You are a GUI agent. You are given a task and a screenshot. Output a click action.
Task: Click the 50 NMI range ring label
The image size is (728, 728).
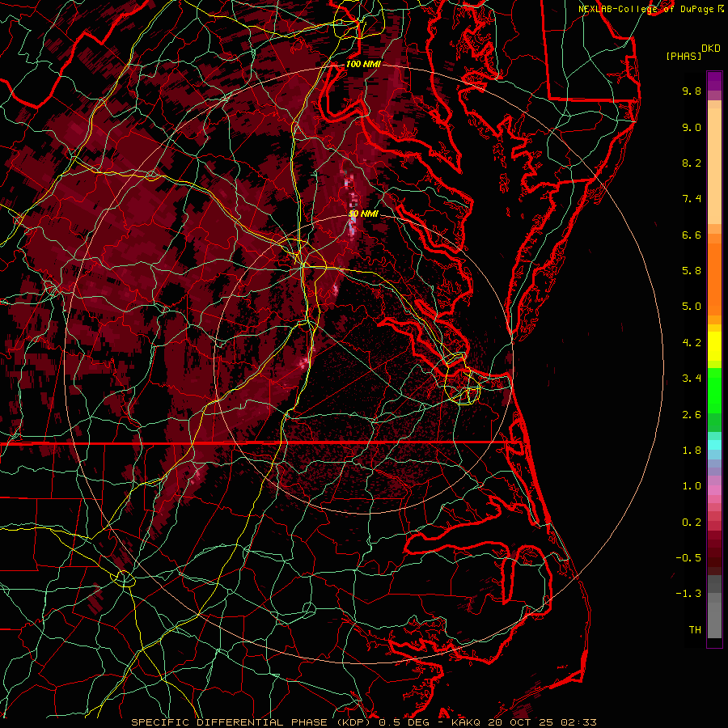point(363,214)
